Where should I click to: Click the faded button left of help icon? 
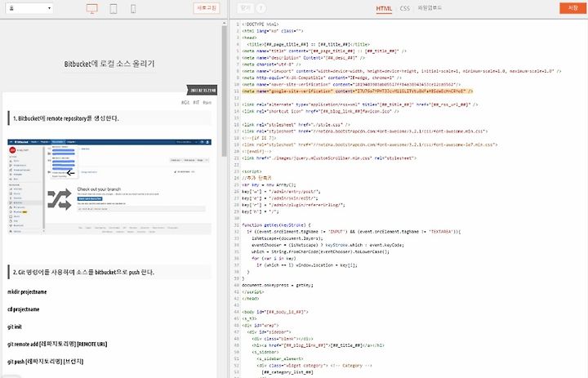click(245, 8)
